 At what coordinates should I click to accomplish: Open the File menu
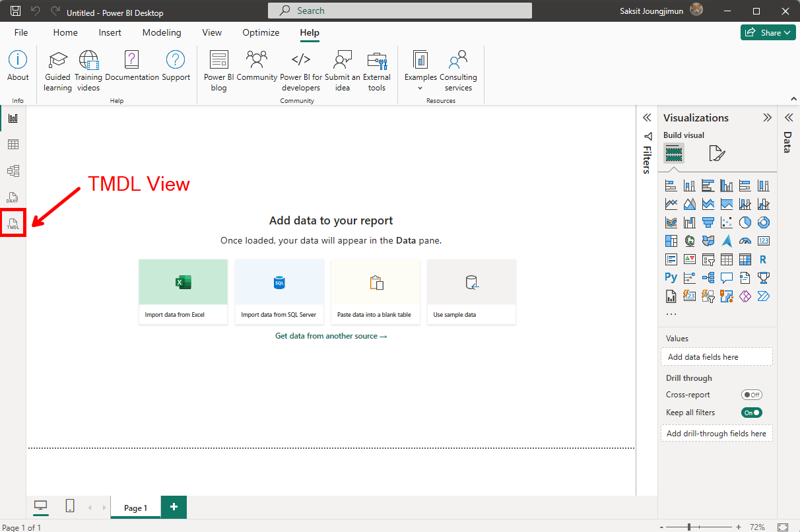point(21,32)
